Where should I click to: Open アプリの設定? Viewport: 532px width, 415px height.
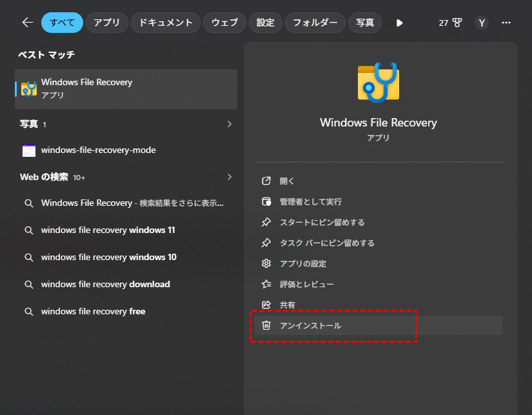coord(379,263)
